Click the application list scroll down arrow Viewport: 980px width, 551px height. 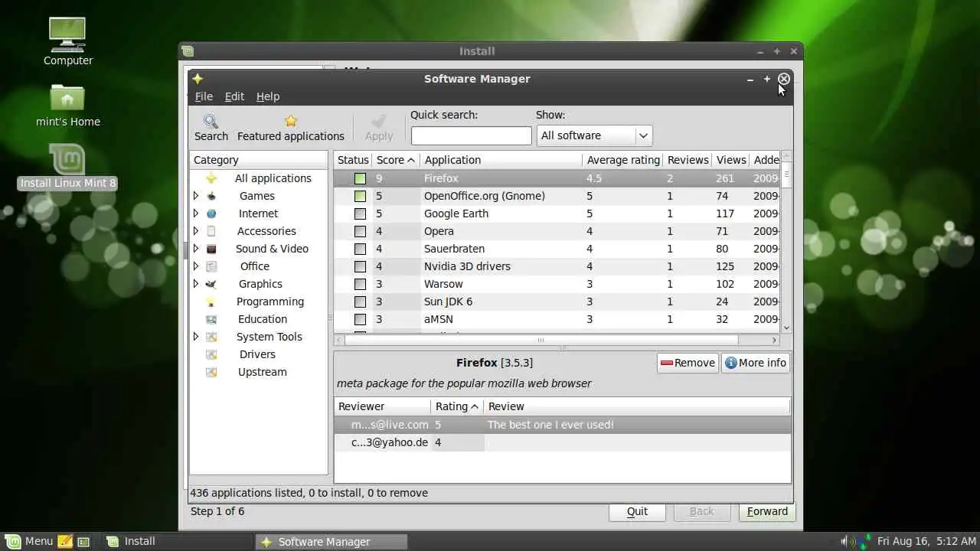[786, 328]
